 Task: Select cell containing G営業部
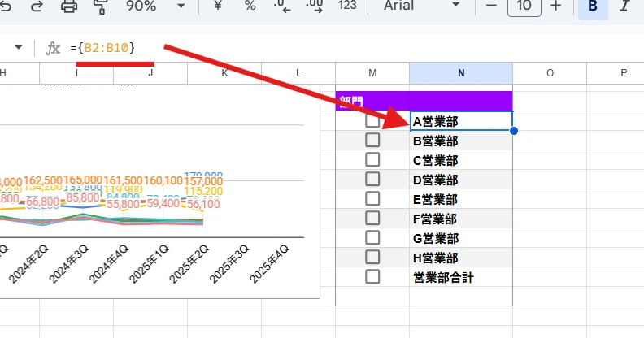point(461,238)
